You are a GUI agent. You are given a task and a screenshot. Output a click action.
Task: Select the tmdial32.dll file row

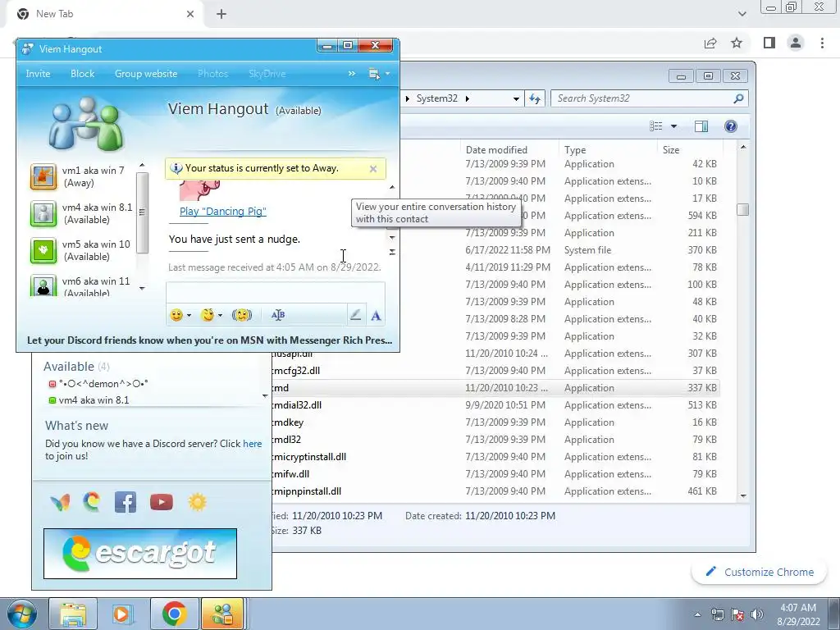(495, 405)
